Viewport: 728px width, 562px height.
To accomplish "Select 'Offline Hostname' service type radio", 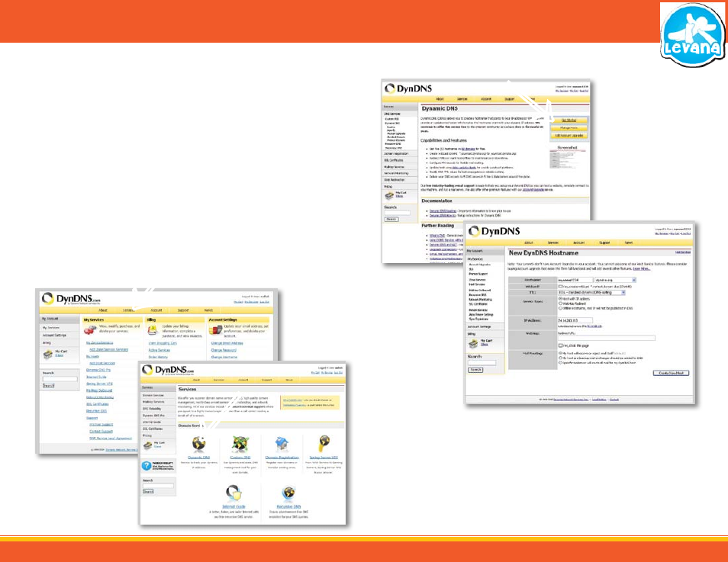I will [x=560, y=308].
